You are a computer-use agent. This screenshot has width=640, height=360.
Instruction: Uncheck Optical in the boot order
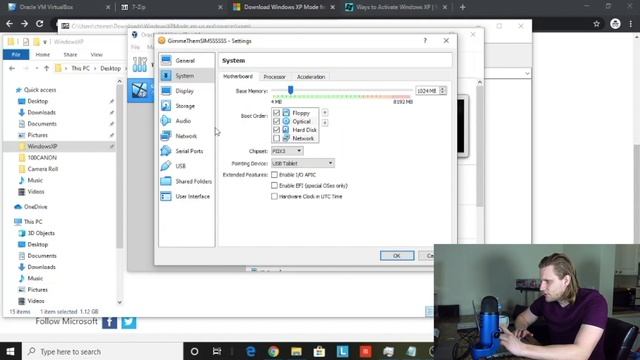pos(276,121)
